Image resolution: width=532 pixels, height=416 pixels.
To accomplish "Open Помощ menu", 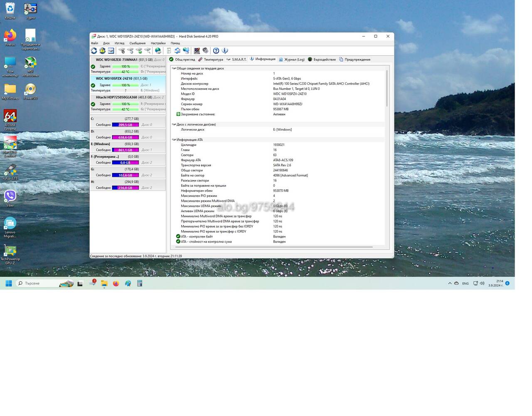I will point(175,43).
